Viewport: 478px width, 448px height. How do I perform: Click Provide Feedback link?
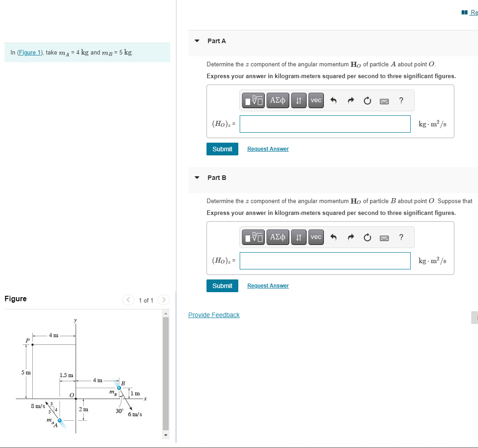point(214,314)
